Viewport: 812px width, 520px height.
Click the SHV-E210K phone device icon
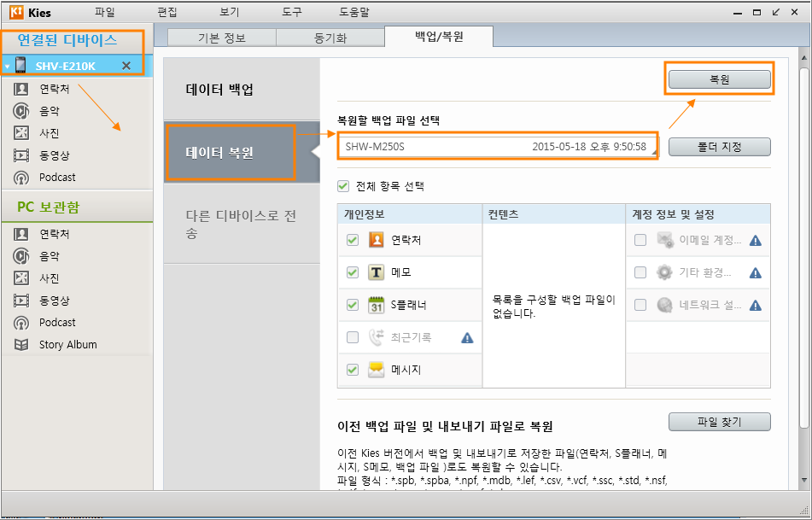click(20, 66)
